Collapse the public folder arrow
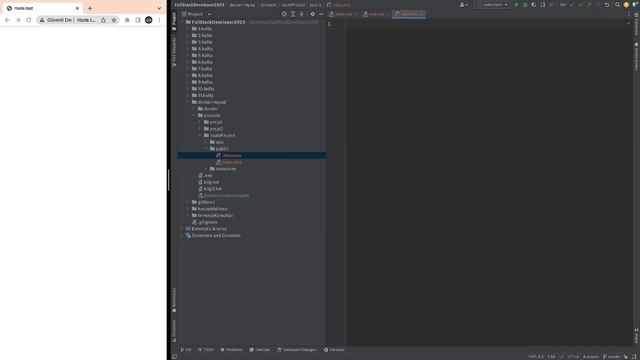This screenshot has height=360, width=640. [x=206, y=149]
